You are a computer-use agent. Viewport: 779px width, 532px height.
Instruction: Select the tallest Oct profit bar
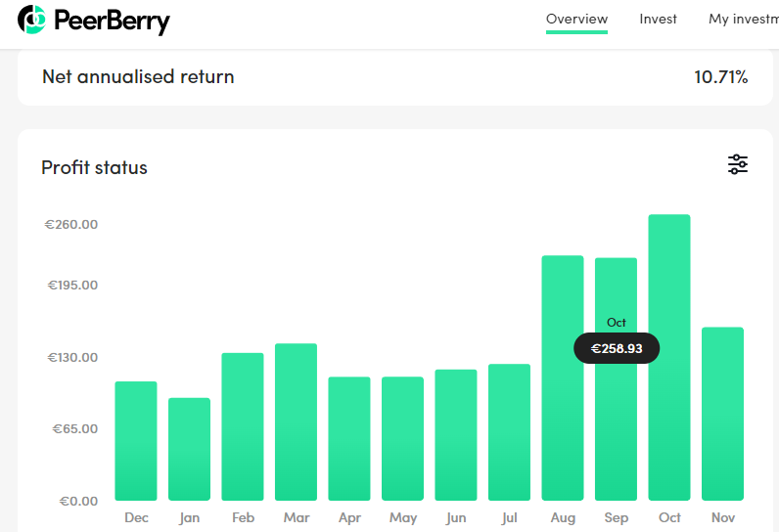click(669, 357)
